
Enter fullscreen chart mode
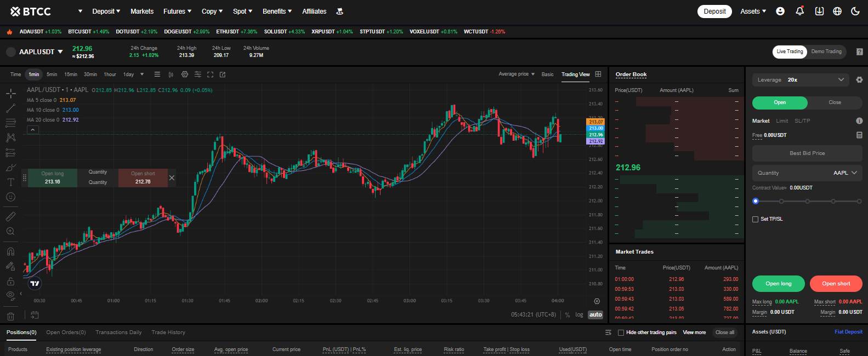[x=210, y=74]
